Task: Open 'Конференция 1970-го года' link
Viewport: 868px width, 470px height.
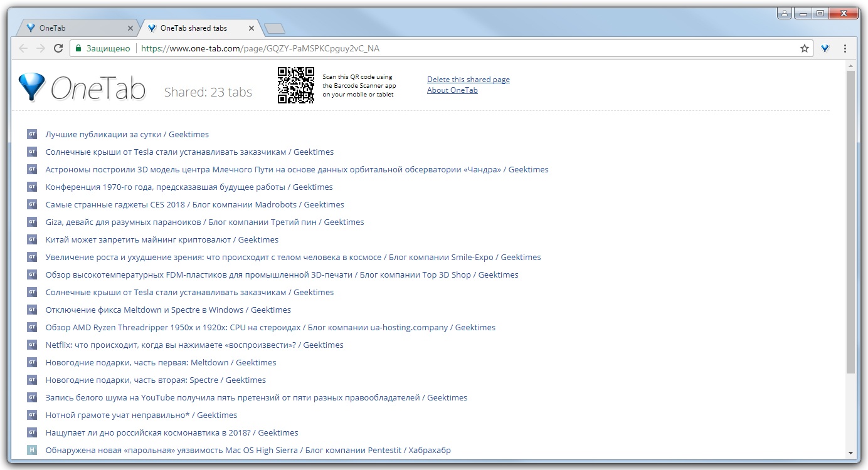Action: click(189, 187)
